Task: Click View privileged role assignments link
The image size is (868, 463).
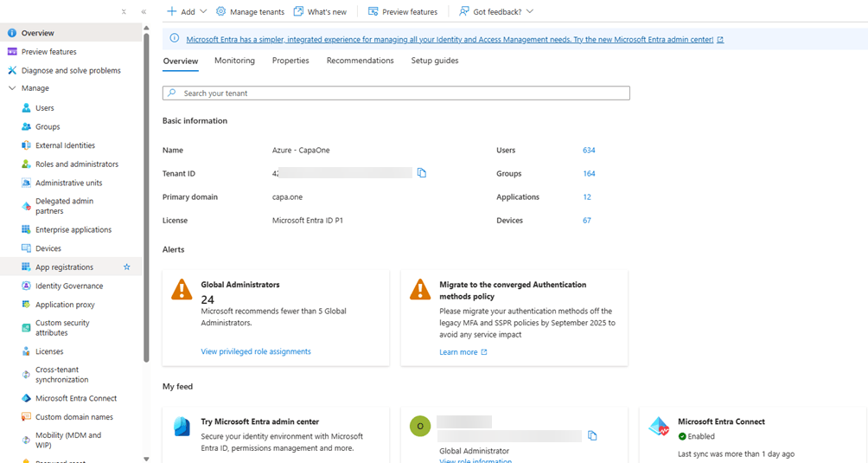Action: coord(256,351)
